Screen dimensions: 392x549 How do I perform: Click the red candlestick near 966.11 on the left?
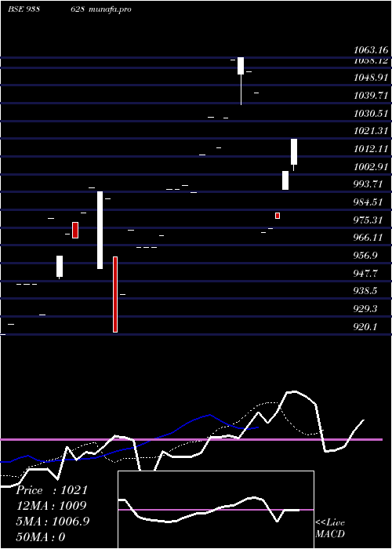[x=75, y=230]
